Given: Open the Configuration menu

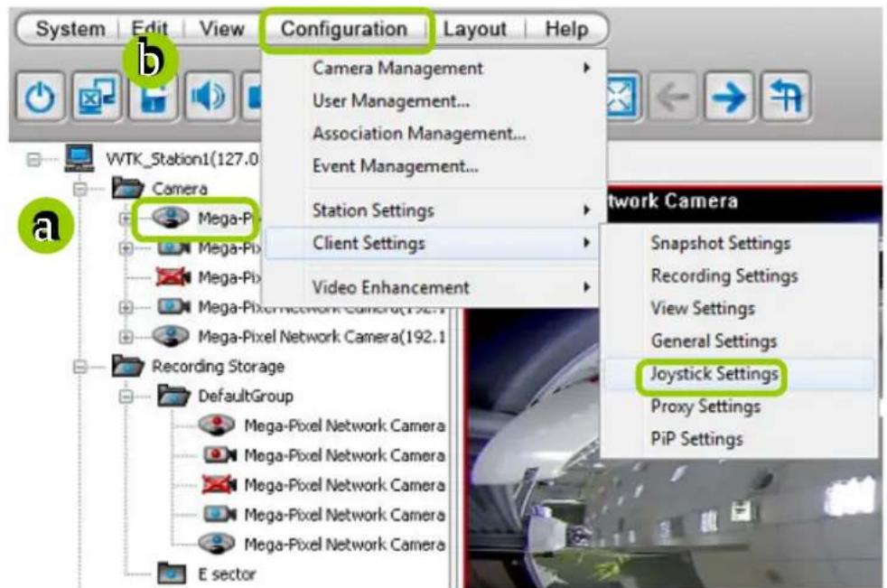Looking at the screenshot, I should [344, 28].
